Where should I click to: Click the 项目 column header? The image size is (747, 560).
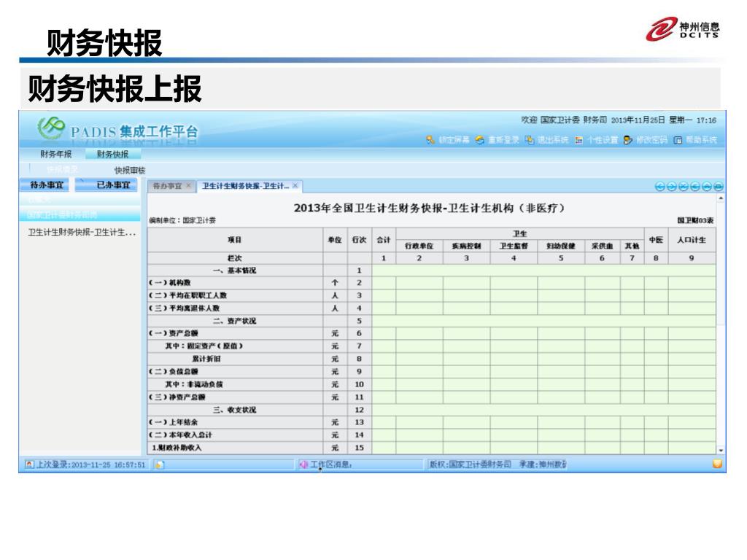(x=235, y=239)
